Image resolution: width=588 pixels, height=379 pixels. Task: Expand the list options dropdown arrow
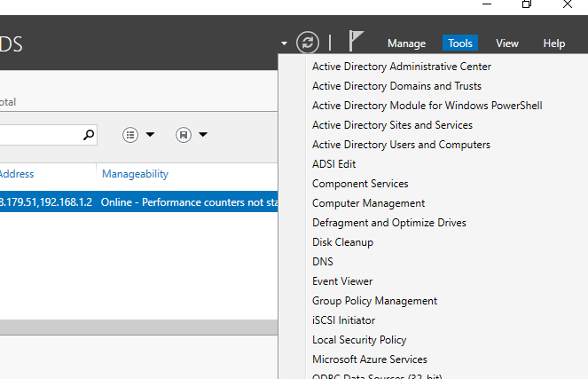point(150,135)
